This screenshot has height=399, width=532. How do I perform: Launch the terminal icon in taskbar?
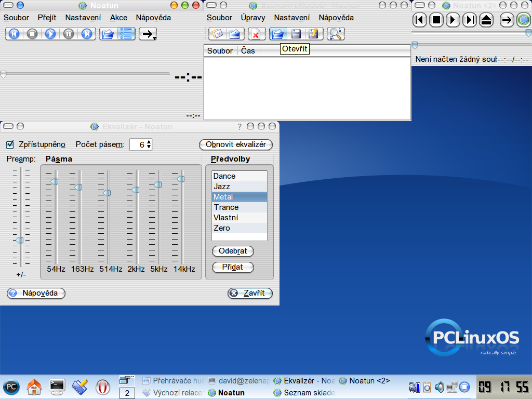click(57, 387)
